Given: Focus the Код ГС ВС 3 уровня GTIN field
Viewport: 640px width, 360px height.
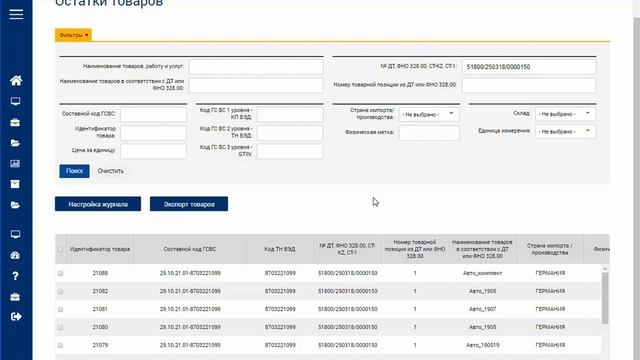Looking at the screenshot, I should pos(290,151).
